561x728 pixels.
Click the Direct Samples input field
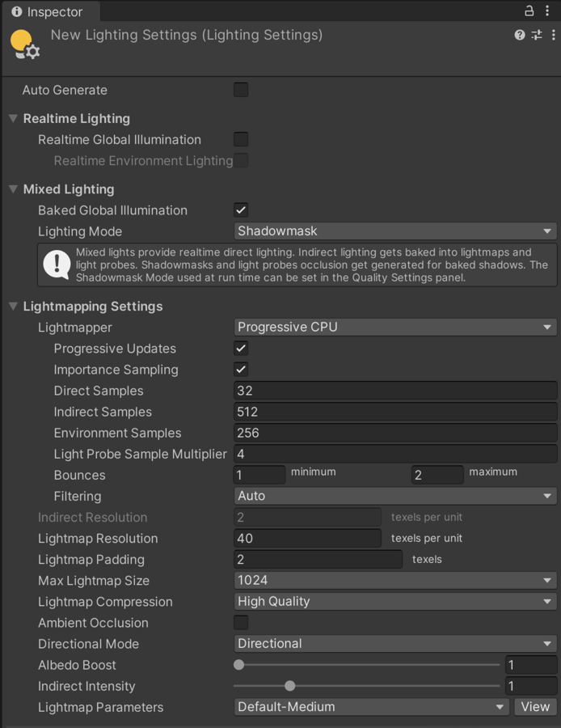point(394,391)
